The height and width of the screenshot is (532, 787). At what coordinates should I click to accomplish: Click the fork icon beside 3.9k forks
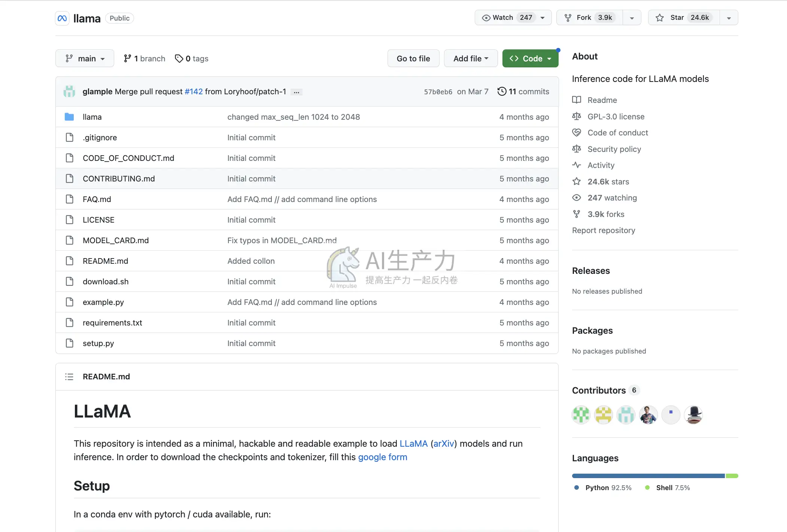click(x=577, y=214)
